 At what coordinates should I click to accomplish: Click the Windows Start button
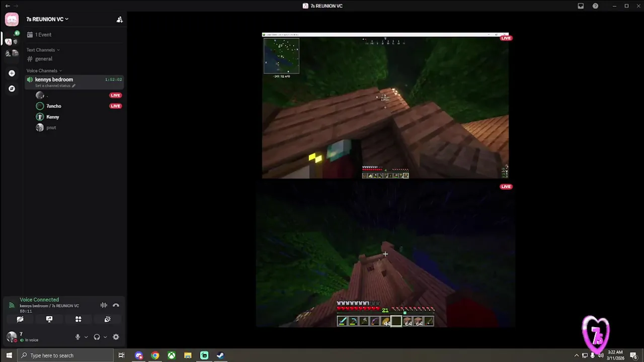click(x=9, y=355)
